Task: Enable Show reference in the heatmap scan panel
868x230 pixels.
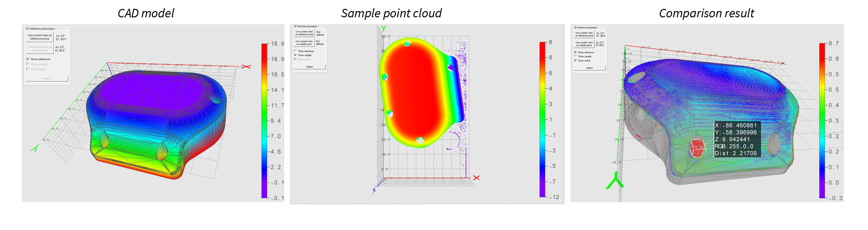Action: pyautogui.click(x=296, y=51)
